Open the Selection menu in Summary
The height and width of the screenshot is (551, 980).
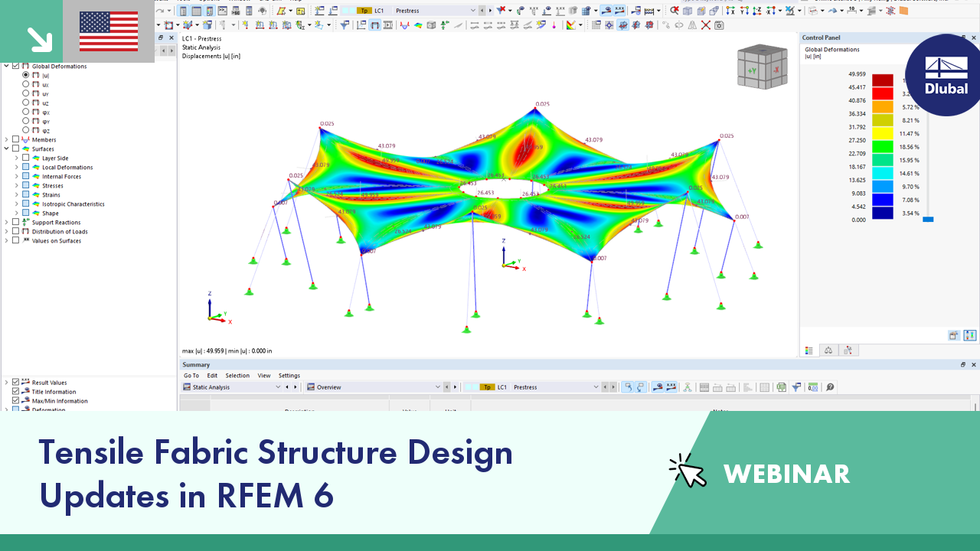point(237,376)
